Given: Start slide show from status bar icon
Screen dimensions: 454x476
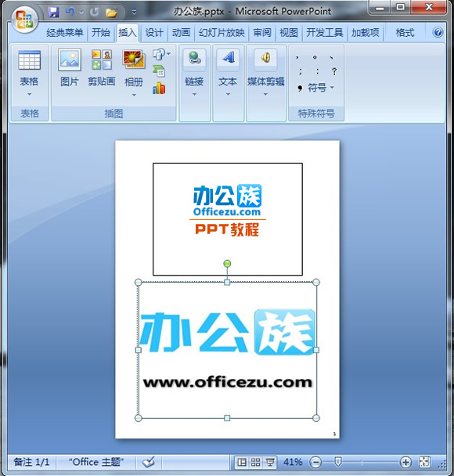Looking at the screenshot, I should [x=269, y=462].
